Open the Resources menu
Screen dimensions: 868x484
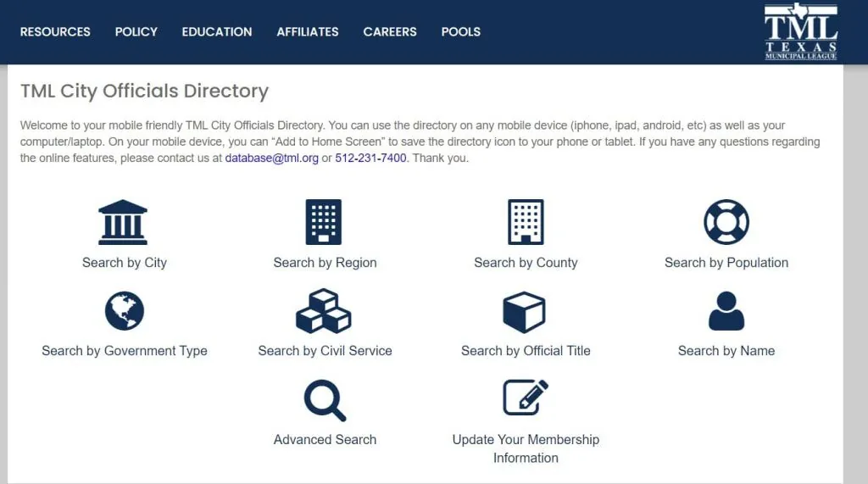(x=55, y=32)
